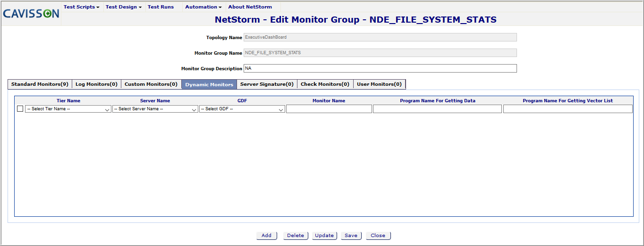Focus Program Name For Getting Vector List field
Image resolution: width=644 pixels, height=246 pixels.
[x=568, y=109]
